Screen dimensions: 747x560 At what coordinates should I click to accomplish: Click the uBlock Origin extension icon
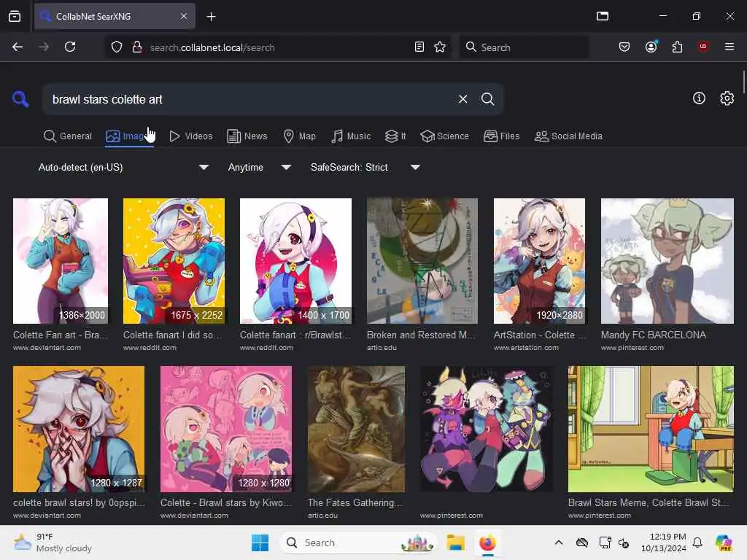703,47
